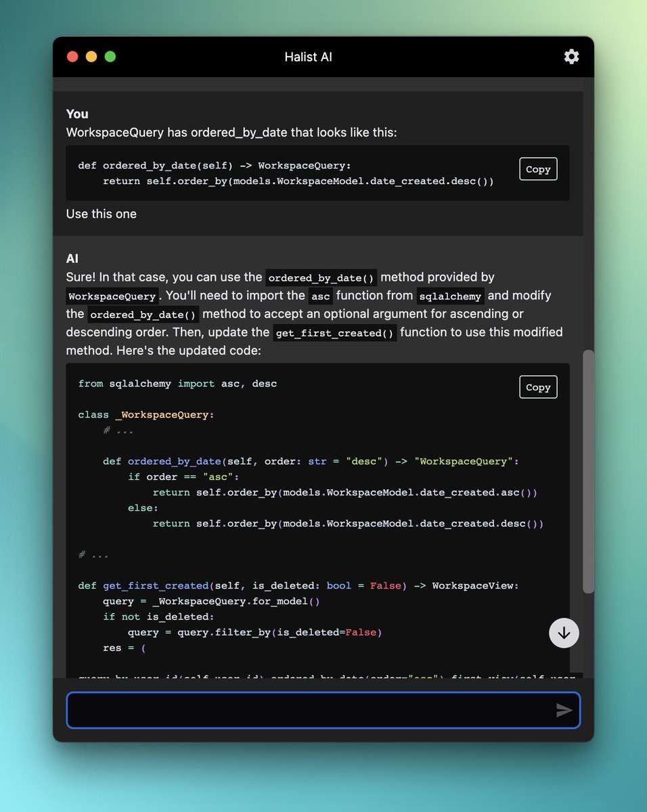Viewport: 647px width, 812px height.
Task: Click the line 'query = _WorkspaceQuery.for_model()'
Action: coord(211,601)
